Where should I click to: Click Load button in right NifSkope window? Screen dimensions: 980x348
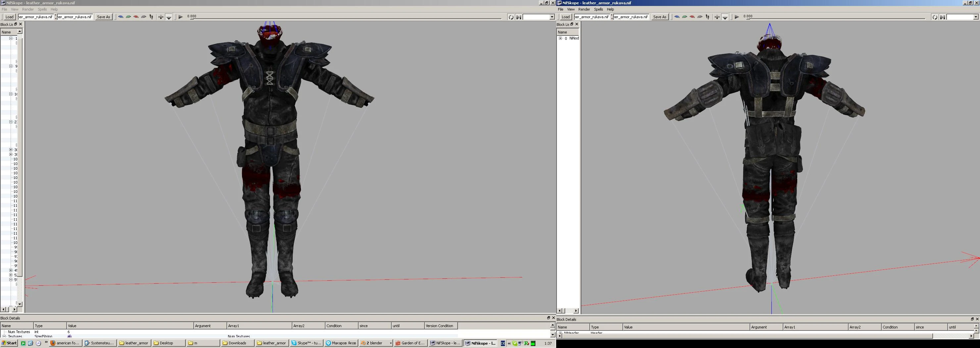[566, 17]
